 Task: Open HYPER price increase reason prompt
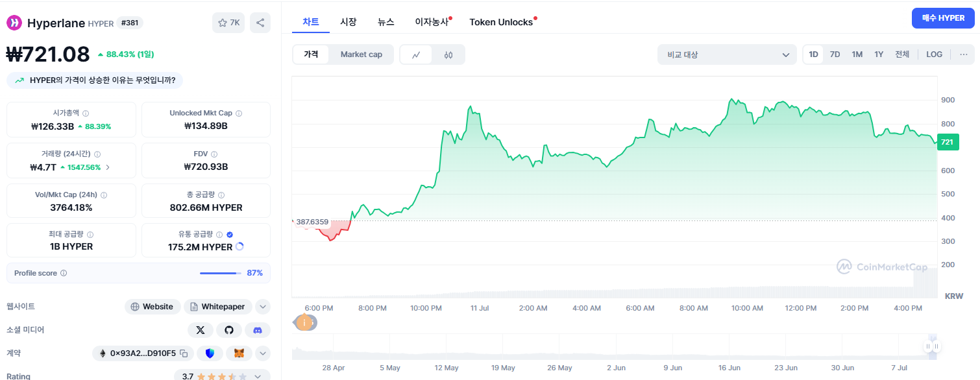(95, 80)
